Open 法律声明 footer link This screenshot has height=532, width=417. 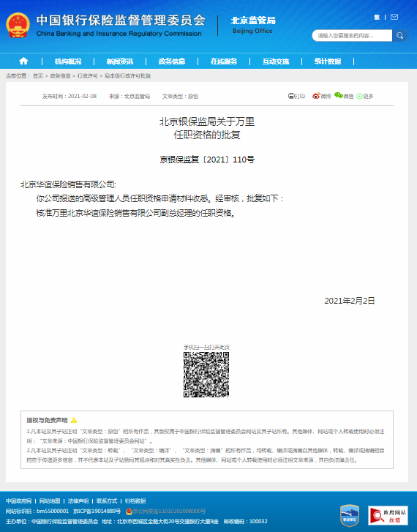78,501
